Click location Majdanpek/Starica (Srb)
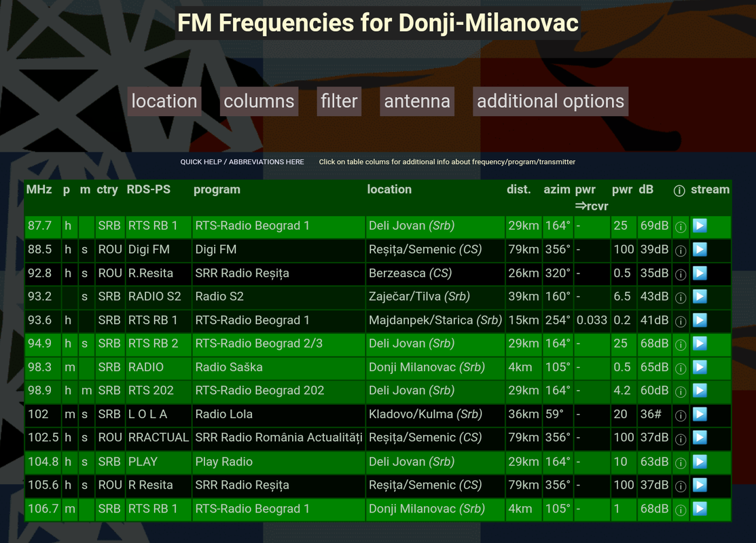The height and width of the screenshot is (543, 756). [435, 320]
